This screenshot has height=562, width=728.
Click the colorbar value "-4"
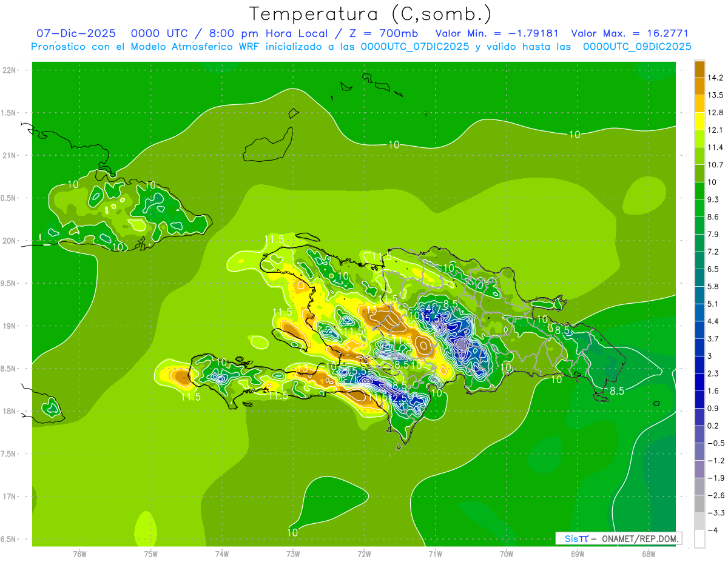click(x=713, y=530)
